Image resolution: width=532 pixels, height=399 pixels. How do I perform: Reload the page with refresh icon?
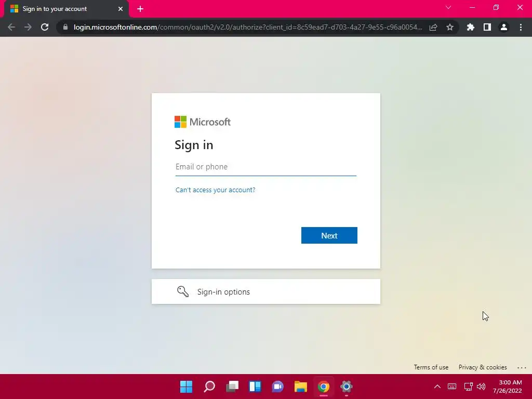[45, 27]
